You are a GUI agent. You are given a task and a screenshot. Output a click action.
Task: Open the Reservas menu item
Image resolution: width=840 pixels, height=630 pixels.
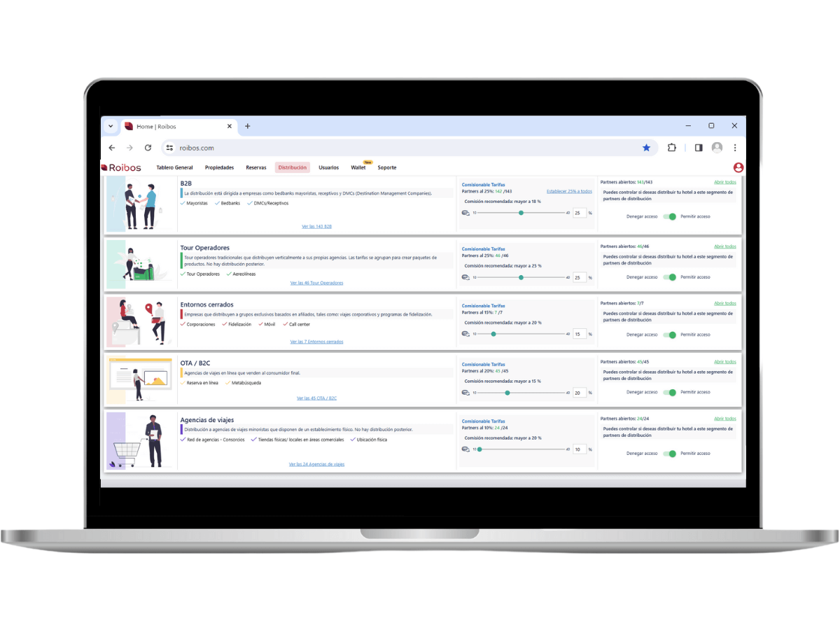click(x=255, y=167)
